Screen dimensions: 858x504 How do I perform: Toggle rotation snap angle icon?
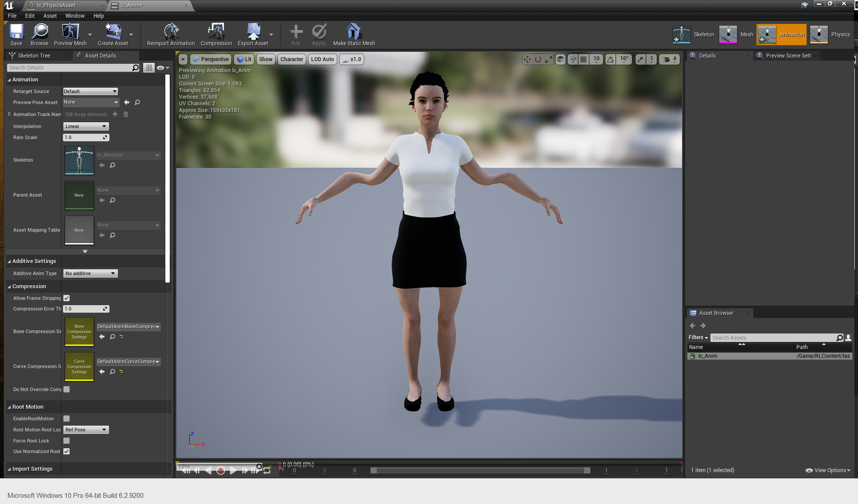tap(610, 59)
